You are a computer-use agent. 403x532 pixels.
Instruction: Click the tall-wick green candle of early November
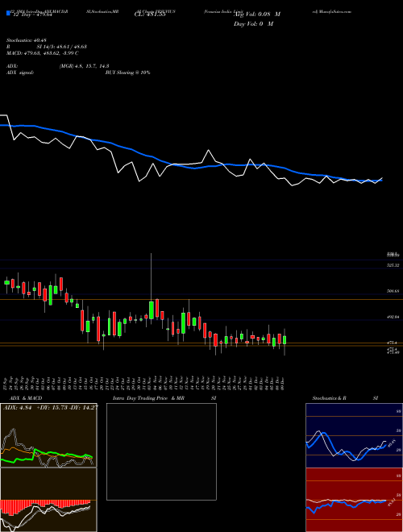click(x=152, y=310)
